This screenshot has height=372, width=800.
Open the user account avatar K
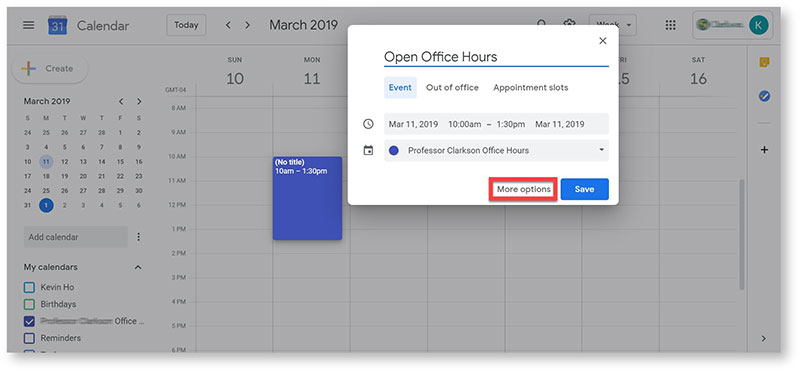click(x=758, y=25)
